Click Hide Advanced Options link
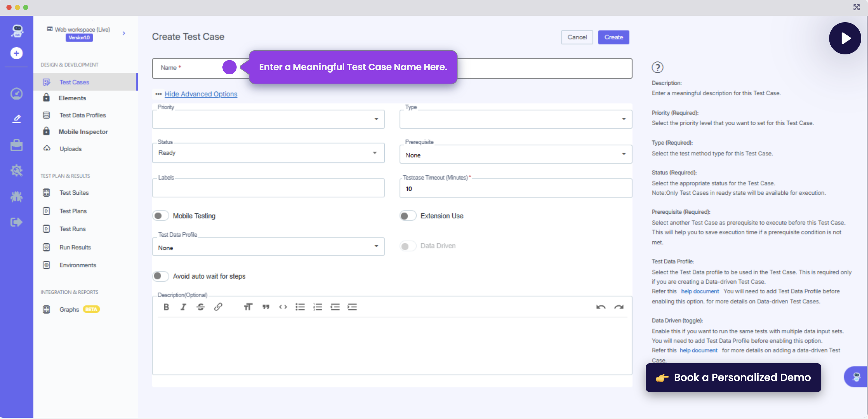Viewport: 868px width, 419px height. click(201, 94)
